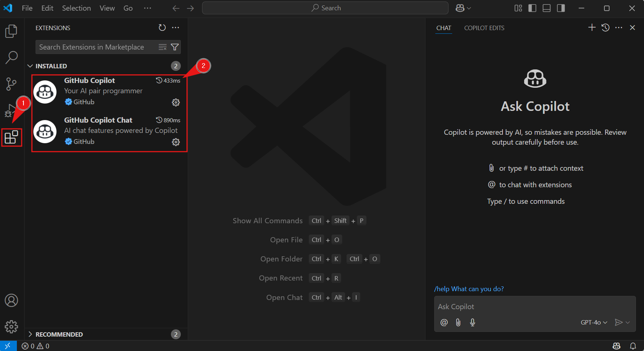Open the View menu
This screenshot has height=351, width=644.
(107, 8)
